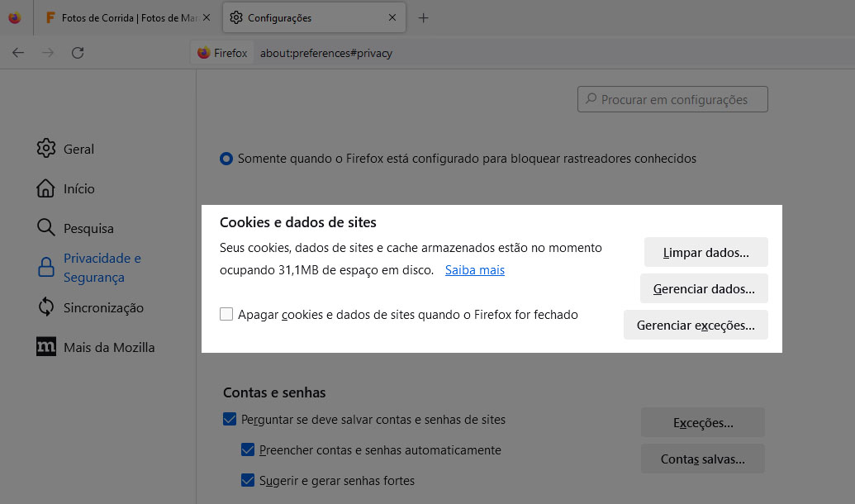Image resolution: width=855 pixels, height=504 pixels.
Task: Open the Geral settings section
Action: (x=78, y=149)
